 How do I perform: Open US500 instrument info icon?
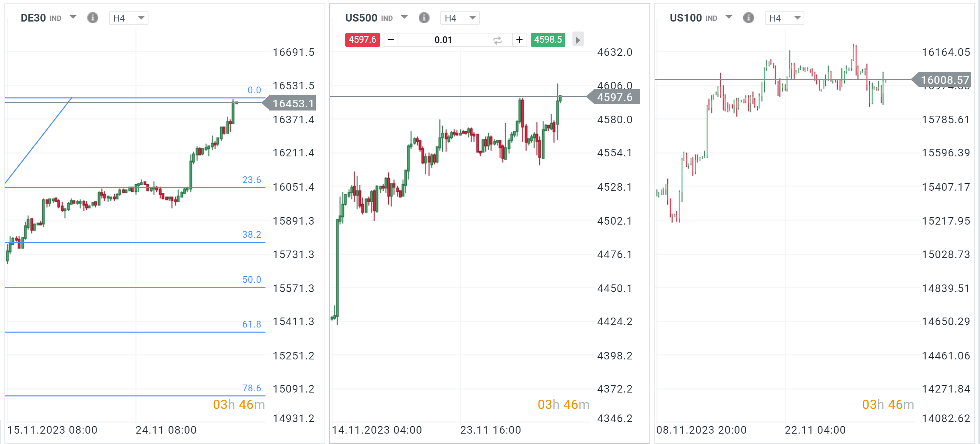(424, 18)
